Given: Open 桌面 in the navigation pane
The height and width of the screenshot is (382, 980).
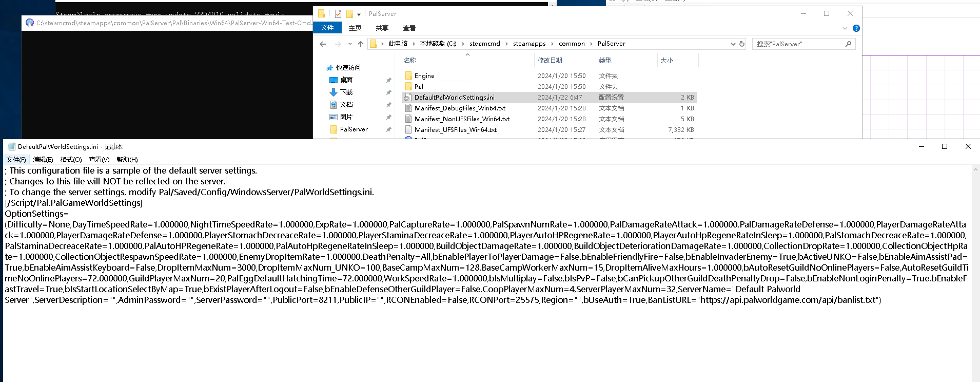Looking at the screenshot, I should tap(346, 80).
